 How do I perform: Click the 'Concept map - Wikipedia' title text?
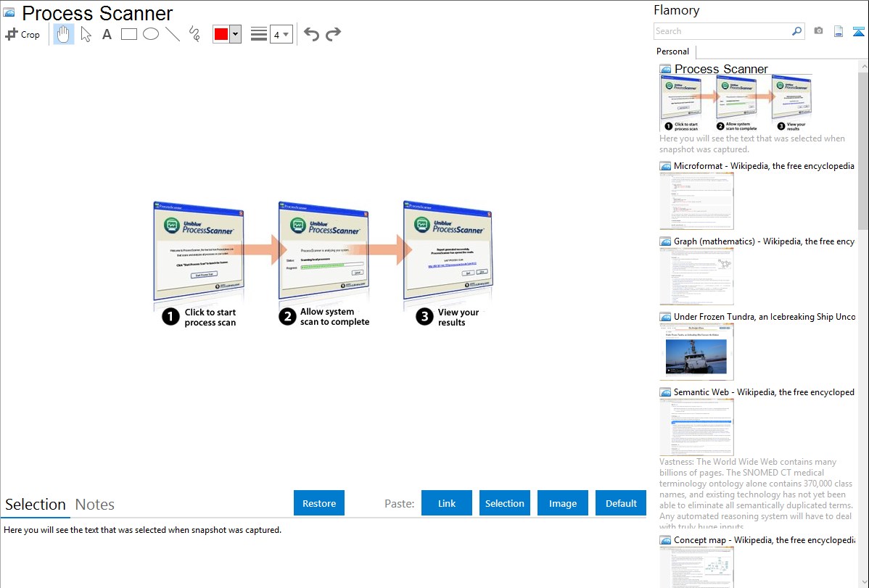765,539
